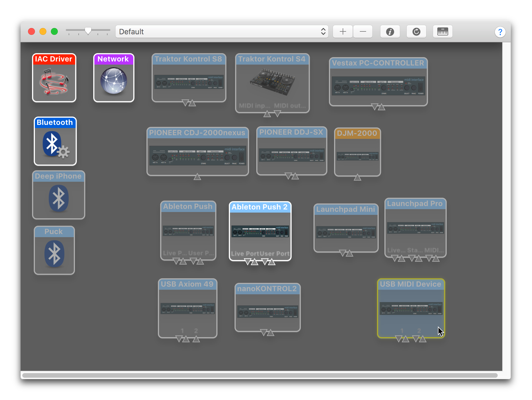532x400 pixels.
Task: Select the Traktor Kontrol S4 device
Action: pos(272,83)
